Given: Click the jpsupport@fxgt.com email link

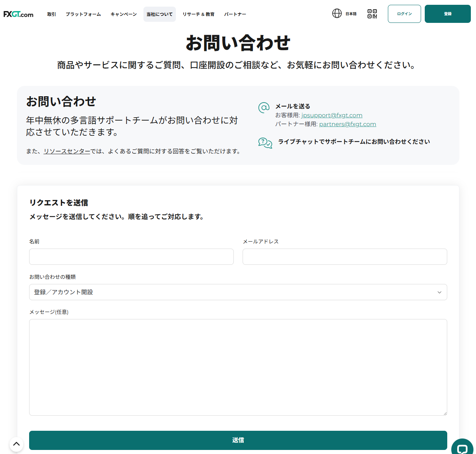Looking at the screenshot, I should click(x=332, y=115).
